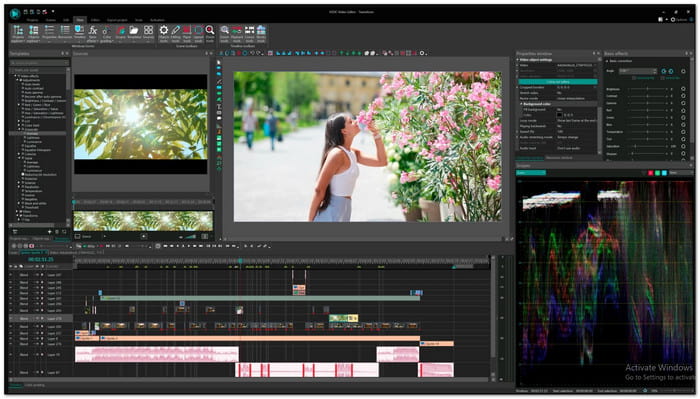The image size is (700, 399).
Task: Open Options at top right
Action: click(x=680, y=20)
